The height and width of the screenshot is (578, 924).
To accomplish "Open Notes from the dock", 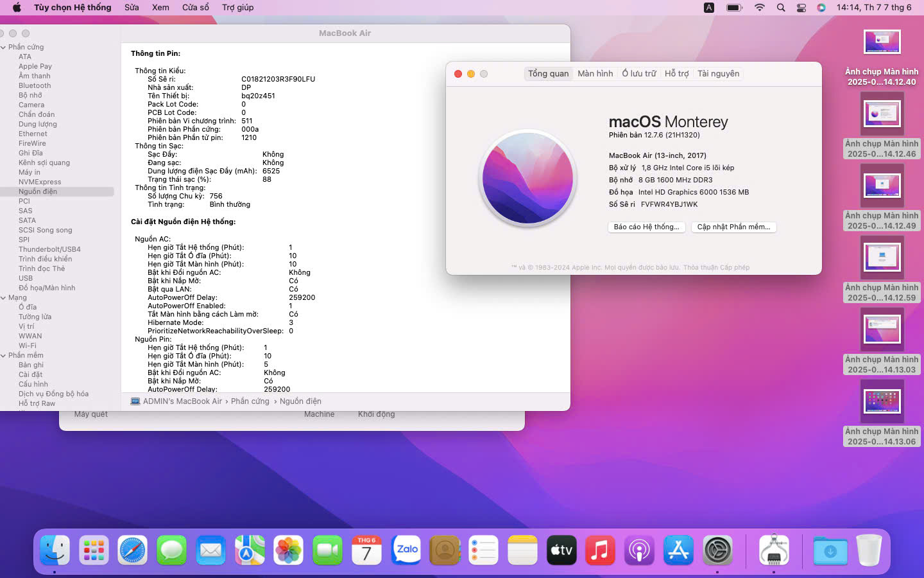I will tap(522, 550).
